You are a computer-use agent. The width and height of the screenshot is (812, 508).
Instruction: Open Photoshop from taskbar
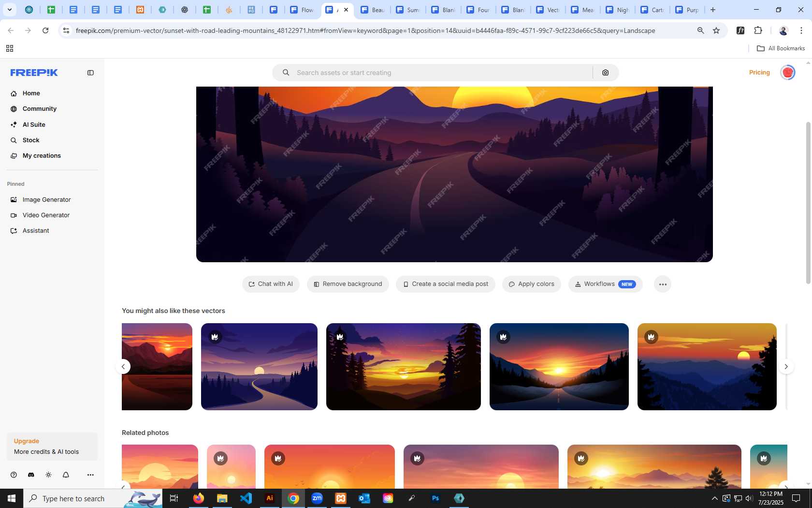pyautogui.click(x=435, y=498)
